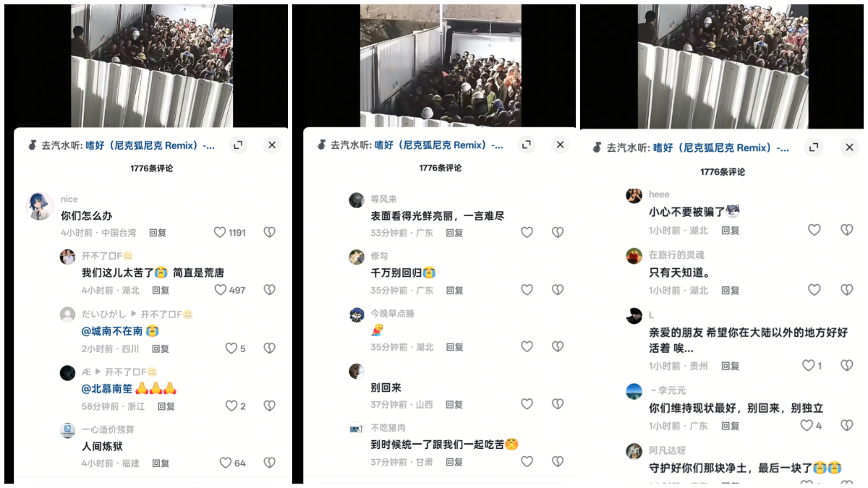This screenshot has height=488, width=868.
Task: Reply to 今晚早点睡's comment
Action: (454, 347)
